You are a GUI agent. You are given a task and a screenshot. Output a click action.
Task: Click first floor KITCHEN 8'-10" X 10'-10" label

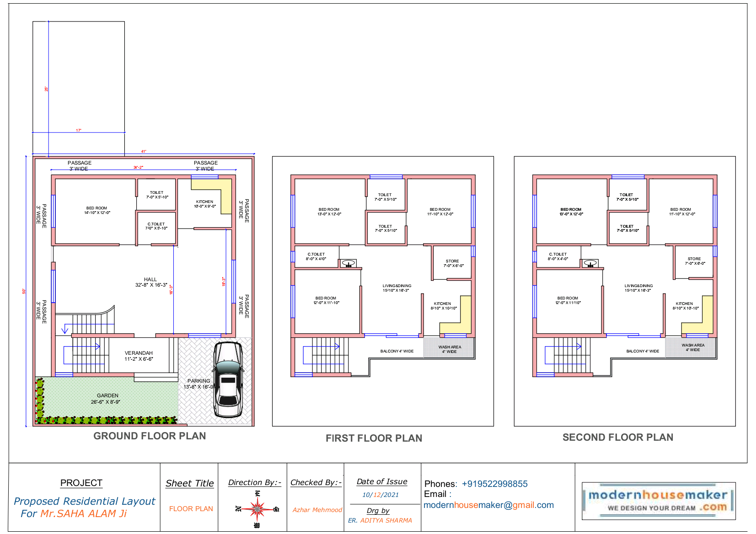[x=443, y=306]
